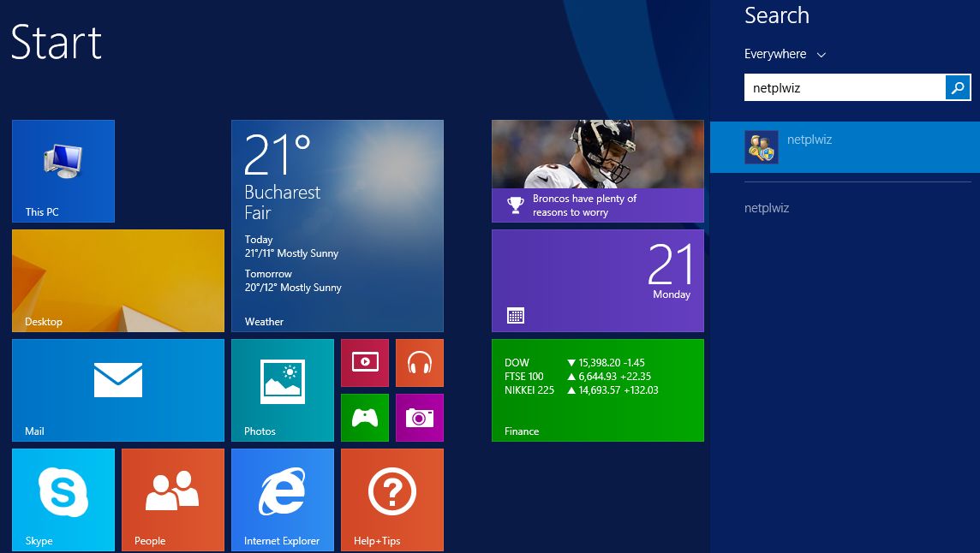
Task: Open the Skype tile
Action: point(63,500)
